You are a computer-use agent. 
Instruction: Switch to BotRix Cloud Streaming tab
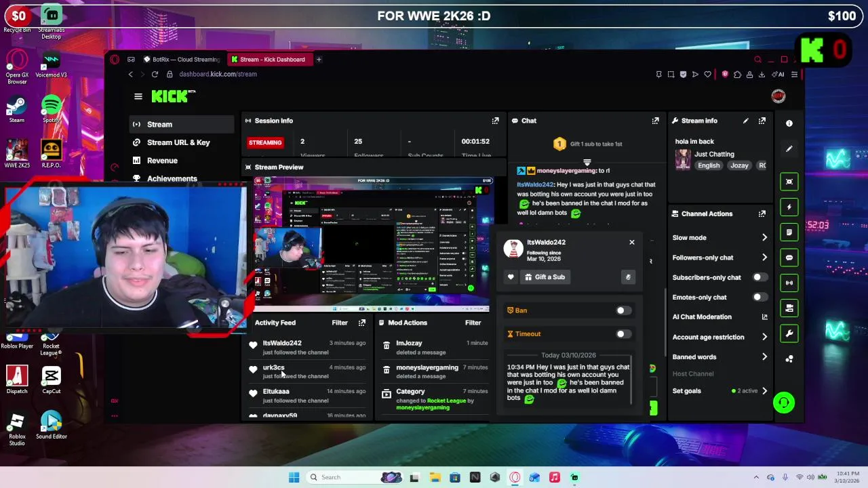click(181, 60)
